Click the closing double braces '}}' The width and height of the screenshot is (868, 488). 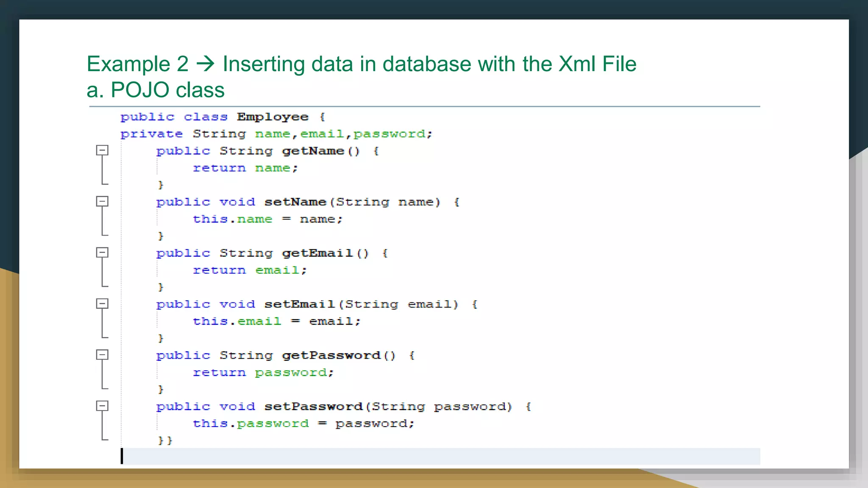point(165,441)
